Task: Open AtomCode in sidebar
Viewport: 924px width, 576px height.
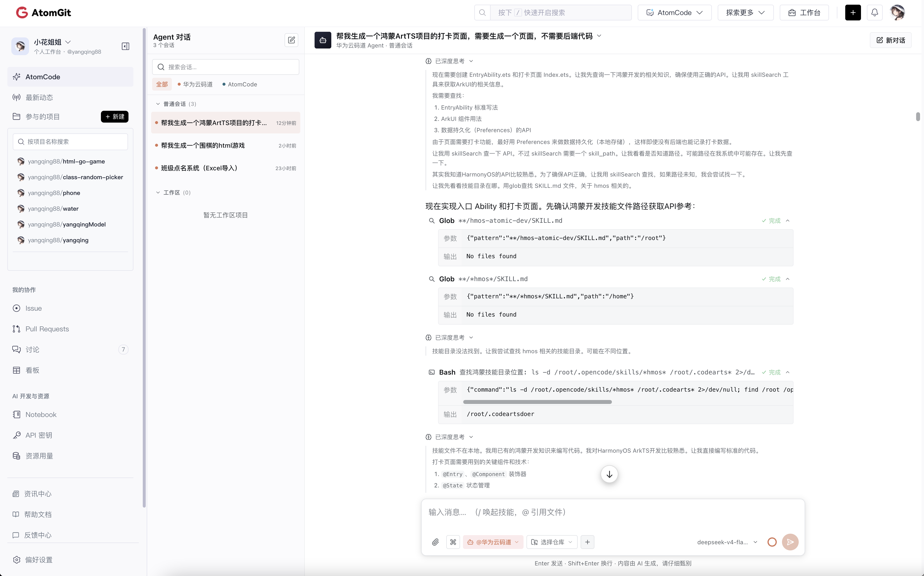Action: pos(70,77)
